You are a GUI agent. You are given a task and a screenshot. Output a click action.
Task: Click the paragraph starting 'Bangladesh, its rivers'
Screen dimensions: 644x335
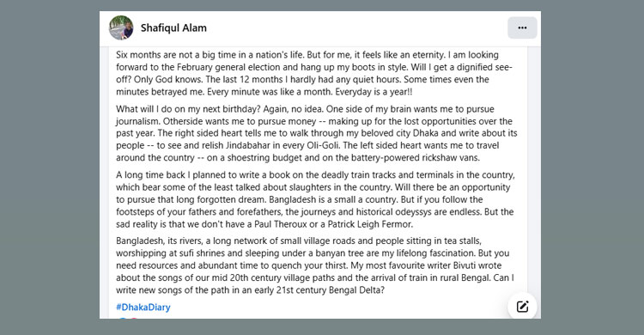pos(315,265)
